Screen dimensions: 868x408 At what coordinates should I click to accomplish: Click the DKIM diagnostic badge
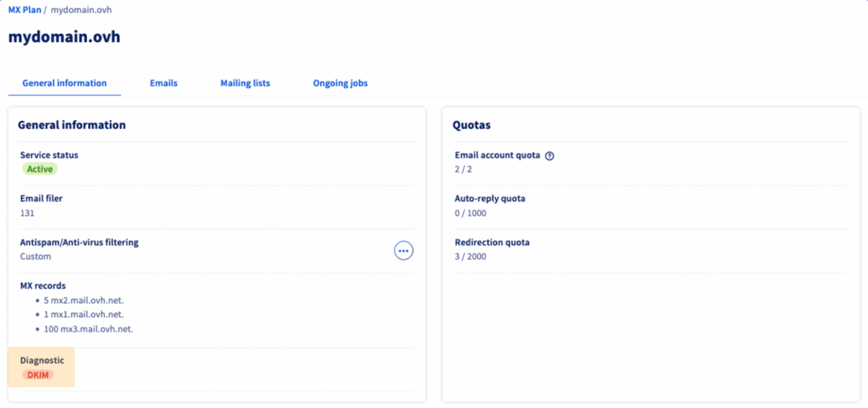[38, 374]
